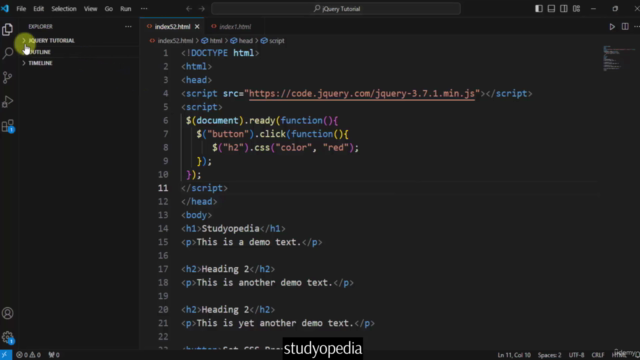Click the remote window indicator in status bar
The image size is (640, 360).
6,355
